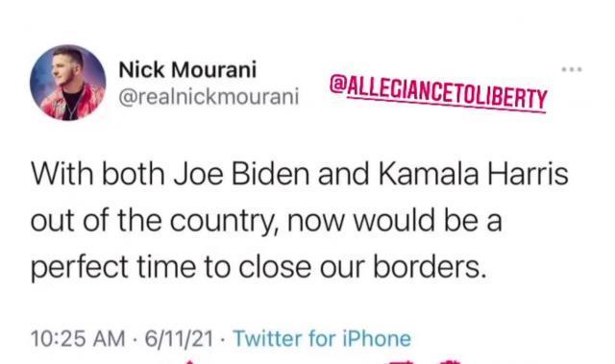This screenshot has height=364, width=615.
Task: Click the word "iPhone" in the source link
Action: (x=377, y=338)
